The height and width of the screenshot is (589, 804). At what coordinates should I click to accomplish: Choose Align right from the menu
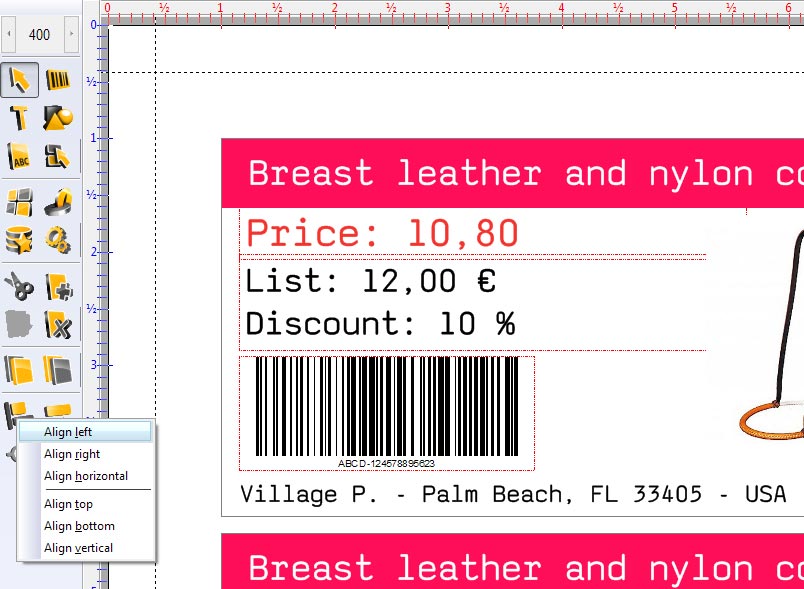point(85,454)
